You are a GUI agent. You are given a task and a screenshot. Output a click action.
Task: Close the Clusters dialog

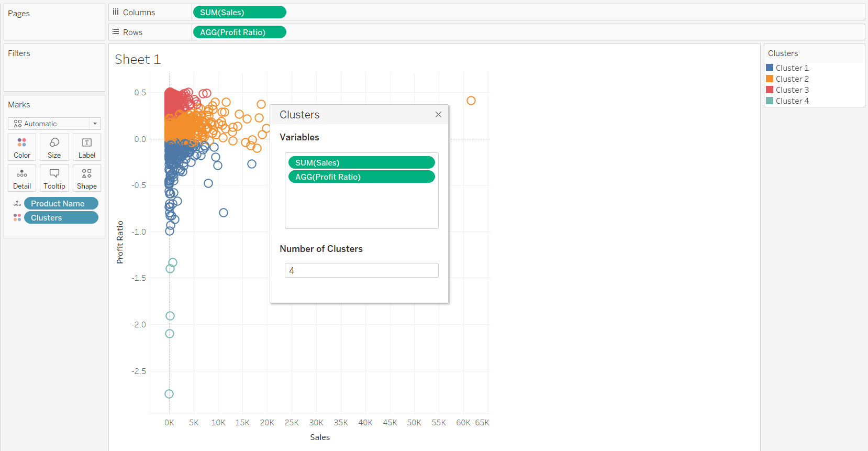438,115
